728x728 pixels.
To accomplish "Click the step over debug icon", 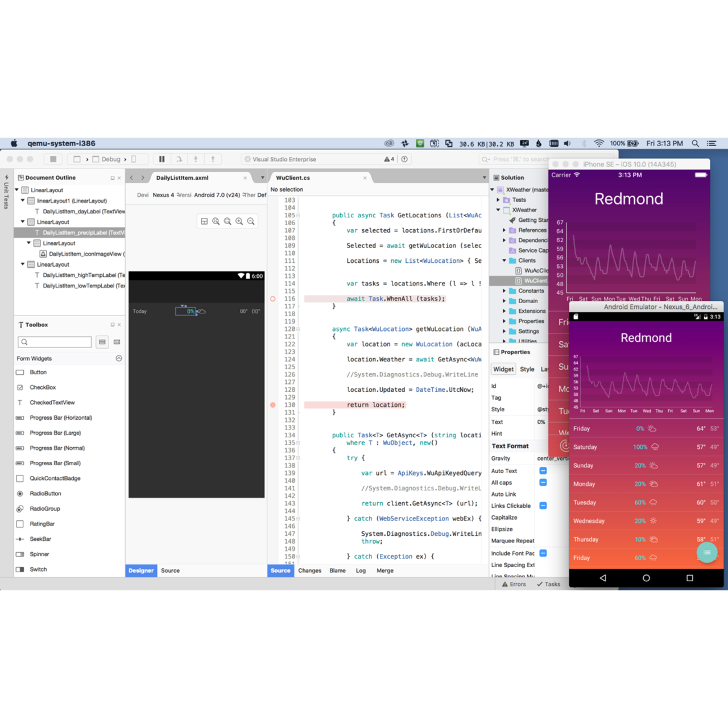I will point(179,159).
